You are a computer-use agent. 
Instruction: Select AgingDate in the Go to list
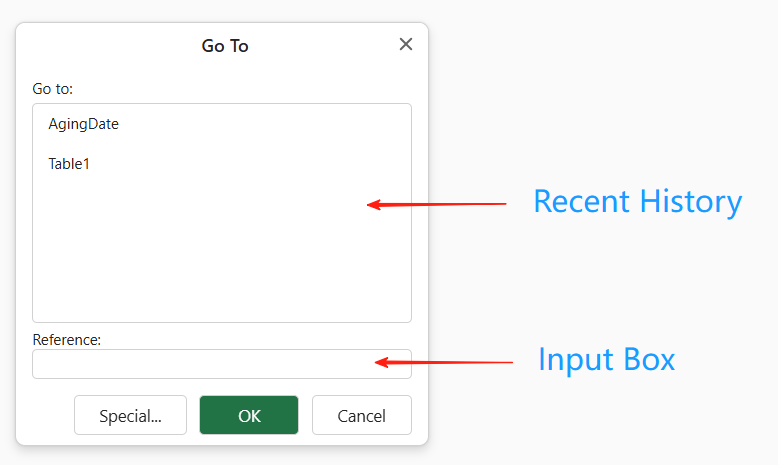point(83,124)
